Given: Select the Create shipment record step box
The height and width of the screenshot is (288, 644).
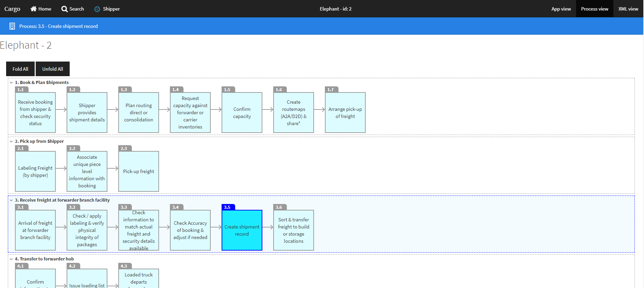Looking at the screenshot, I should (x=242, y=230).
